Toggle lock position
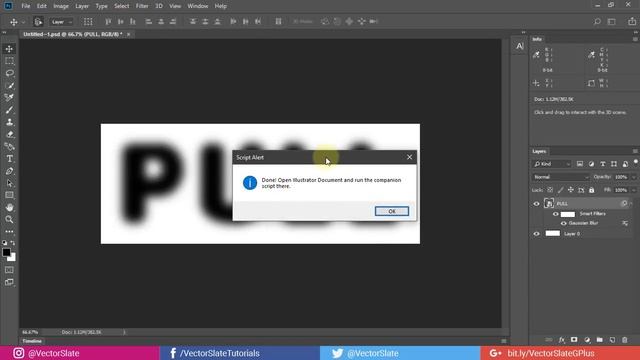The image size is (640, 360). tap(571, 190)
